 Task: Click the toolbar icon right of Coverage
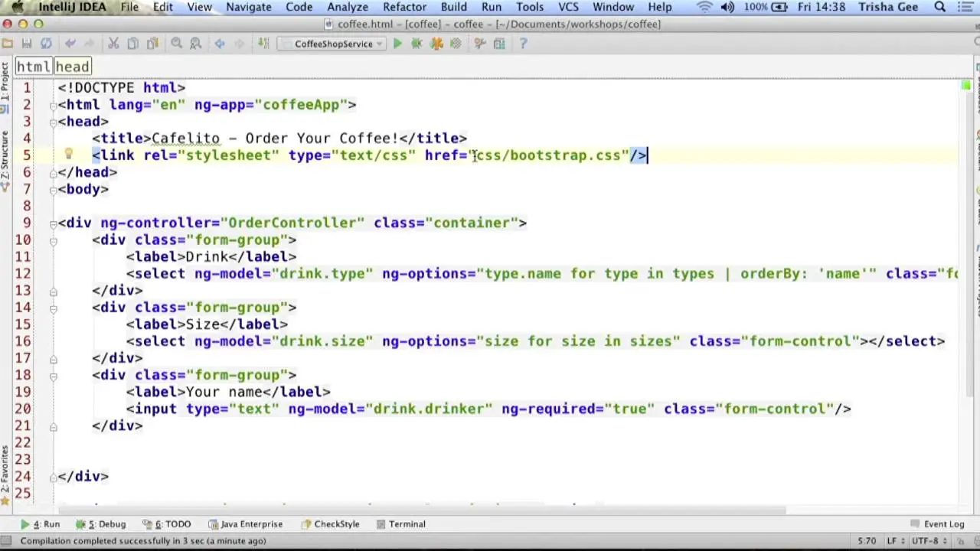(456, 44)
